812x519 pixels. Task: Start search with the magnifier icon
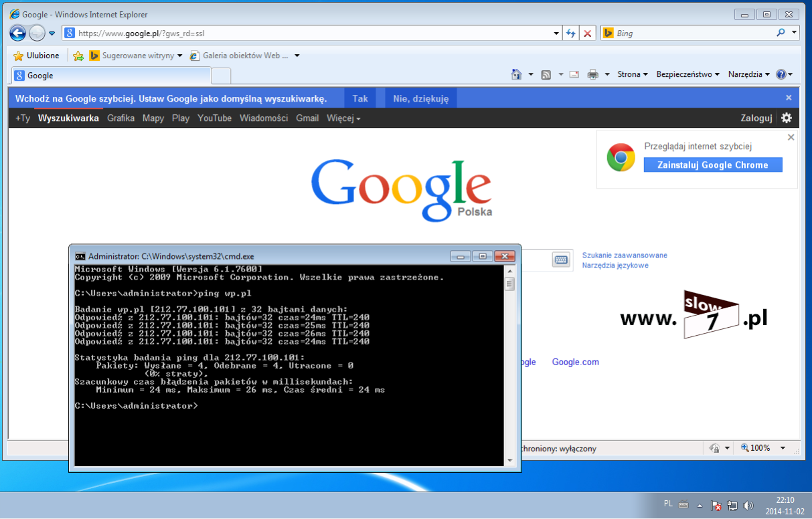click(x=781, y=33)
